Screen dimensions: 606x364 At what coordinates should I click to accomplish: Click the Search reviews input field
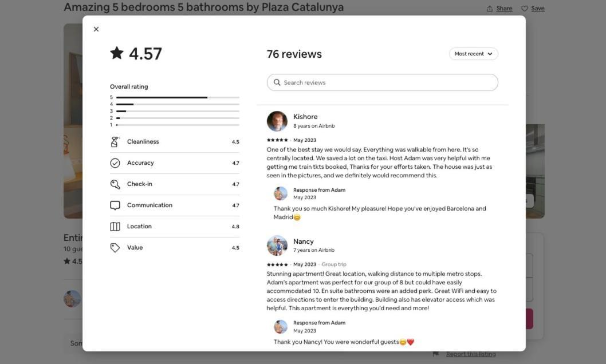382,82
